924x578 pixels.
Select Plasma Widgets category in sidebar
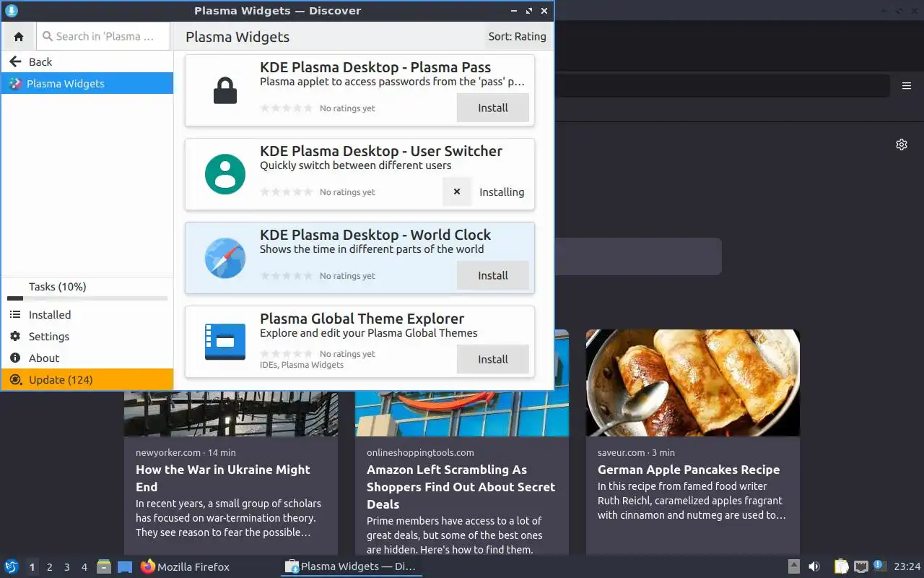tap(87, 84)
